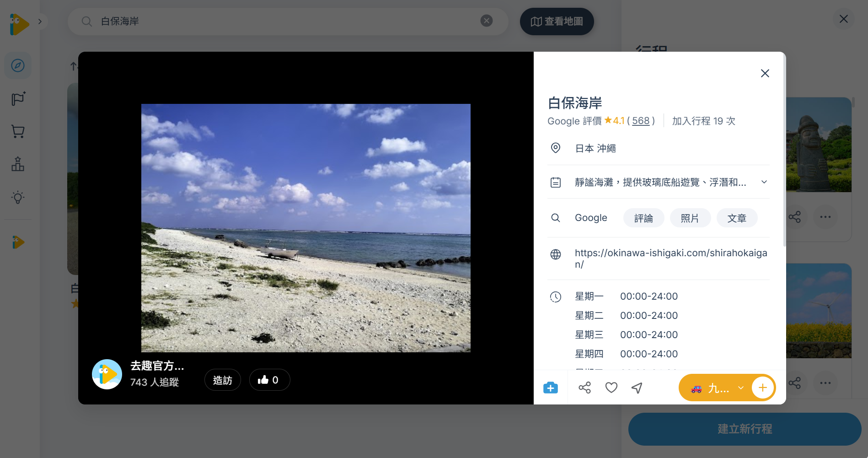868x458 pixels.
Task: Expand the place description text
Action: tap(764, 182)
